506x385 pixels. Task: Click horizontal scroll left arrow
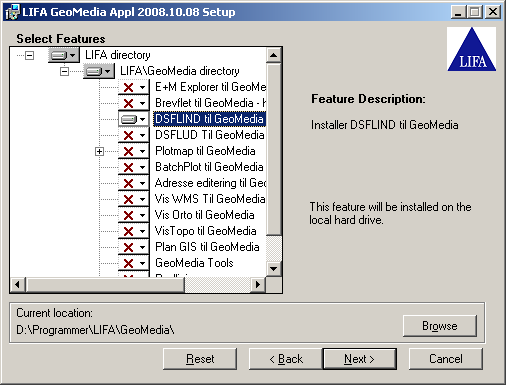(x=18, y=285)
